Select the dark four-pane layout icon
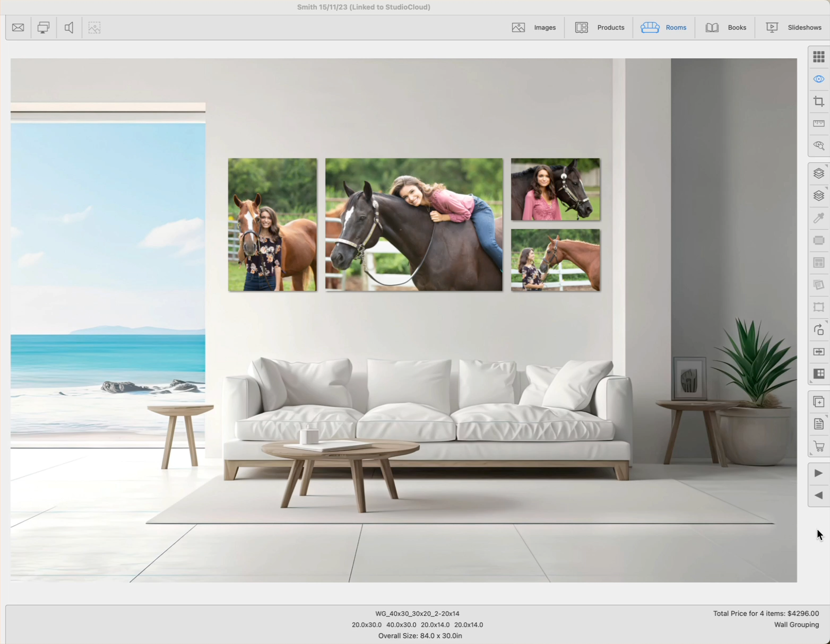The height and width of the screenshot is (644, 830). pyautogui.click(x=819, y=374)
